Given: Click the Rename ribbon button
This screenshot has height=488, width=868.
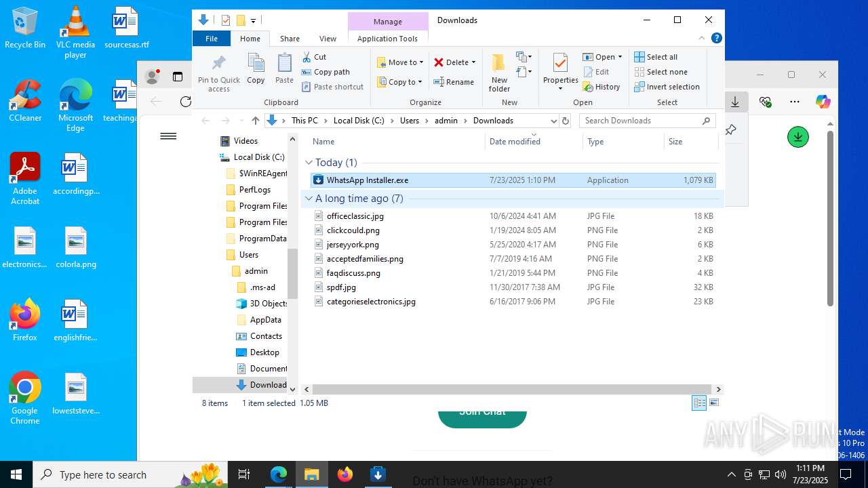Looking at the screenshot, I should (454, 82).
